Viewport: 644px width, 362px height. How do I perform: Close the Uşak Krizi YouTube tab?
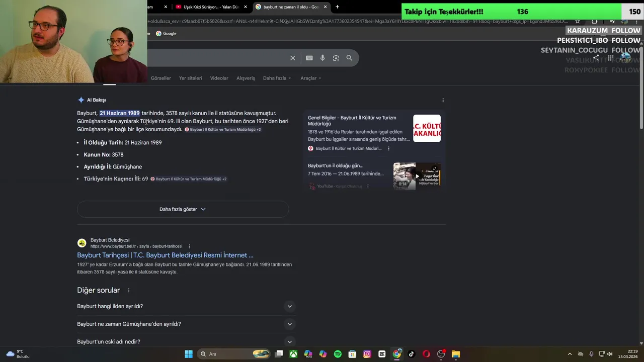click(246, 7)
